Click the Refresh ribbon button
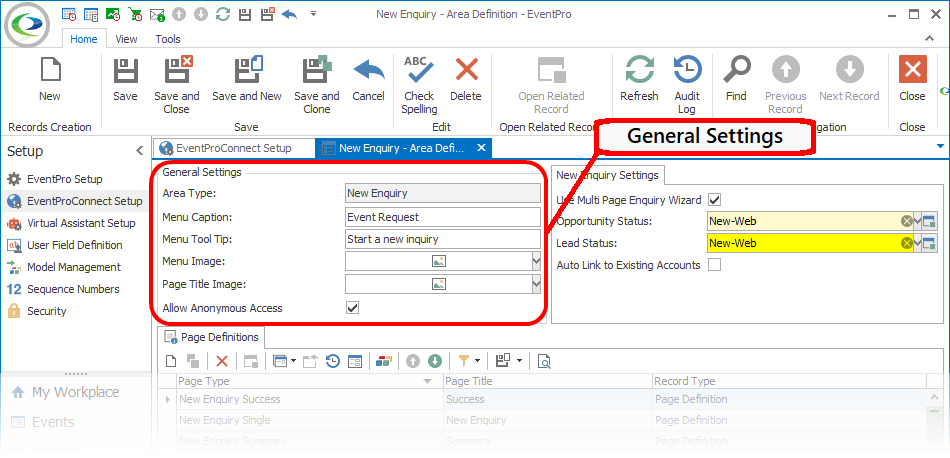Viewport: 950px width, 458px height. pyautogui.click(x=639, y=79)
